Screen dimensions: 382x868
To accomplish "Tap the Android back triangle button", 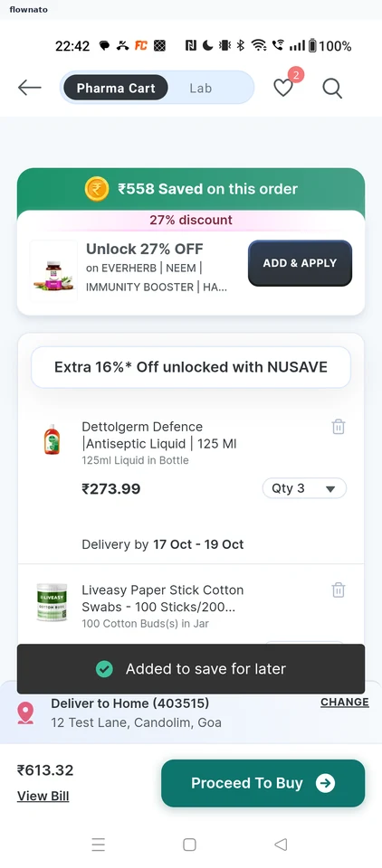I will [282, 844].
